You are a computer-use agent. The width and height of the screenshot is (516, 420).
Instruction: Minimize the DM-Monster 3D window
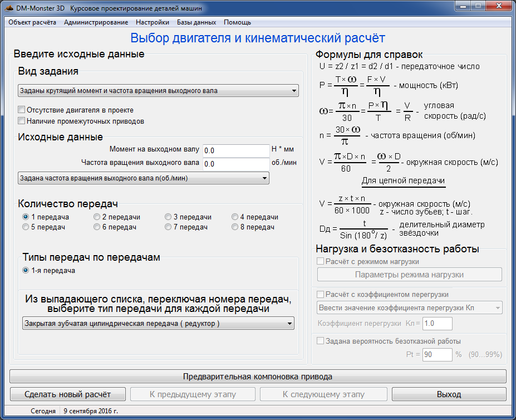pos(463,6)
